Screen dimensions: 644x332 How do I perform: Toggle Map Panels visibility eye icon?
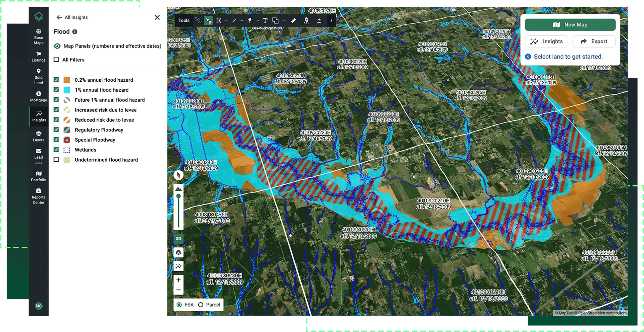57,46
